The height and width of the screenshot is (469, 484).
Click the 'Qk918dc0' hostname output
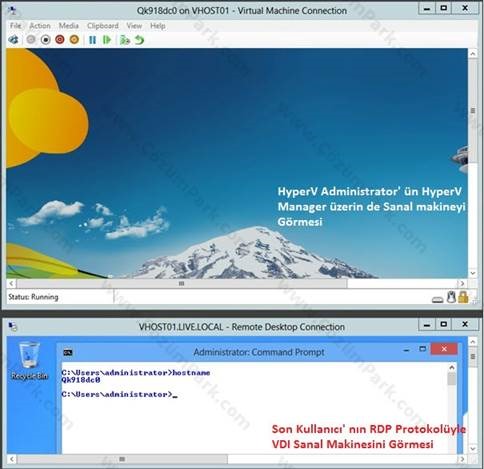tap(81, 380)
